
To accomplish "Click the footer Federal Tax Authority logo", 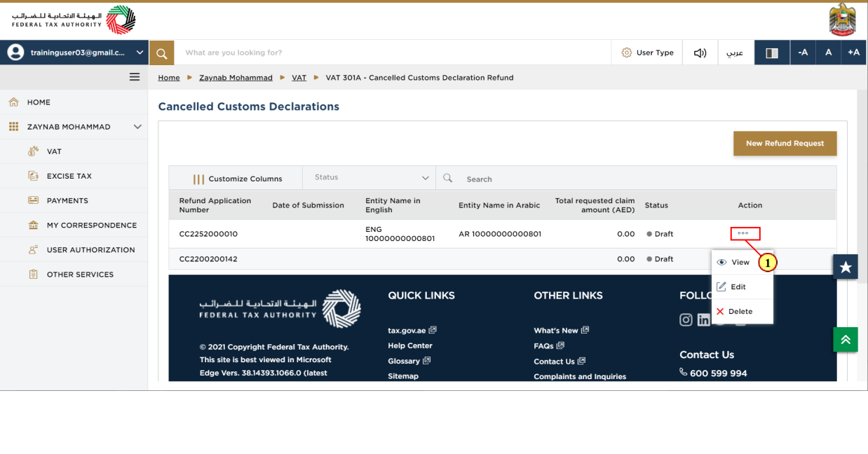I will [280, 309].
